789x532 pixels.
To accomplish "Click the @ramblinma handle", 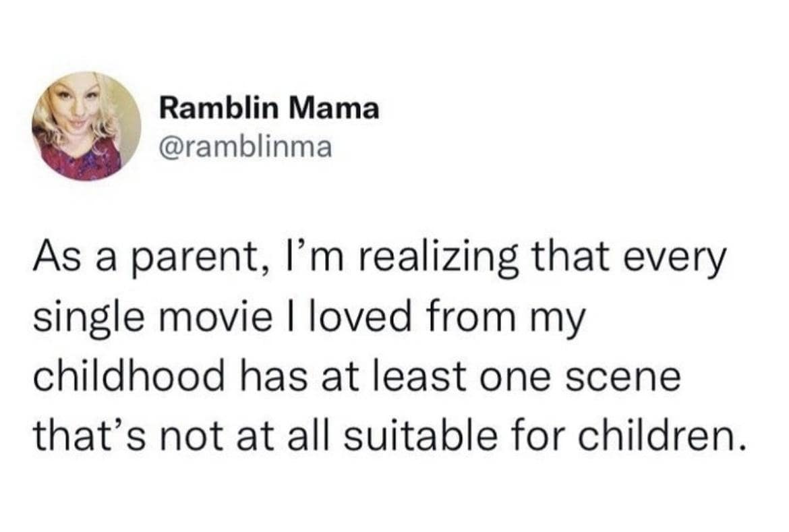I will tap(245, 146).
